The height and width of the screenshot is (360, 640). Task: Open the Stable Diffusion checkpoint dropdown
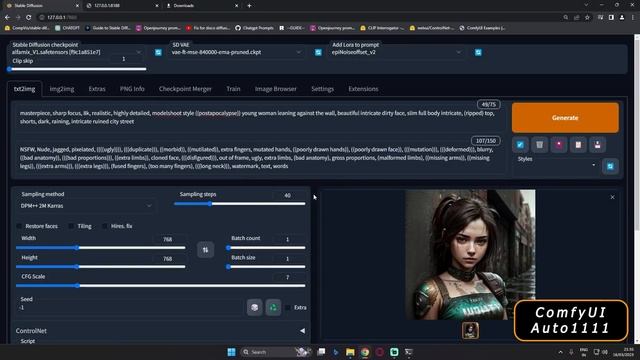pyautogui.click(x=76, y=52)
